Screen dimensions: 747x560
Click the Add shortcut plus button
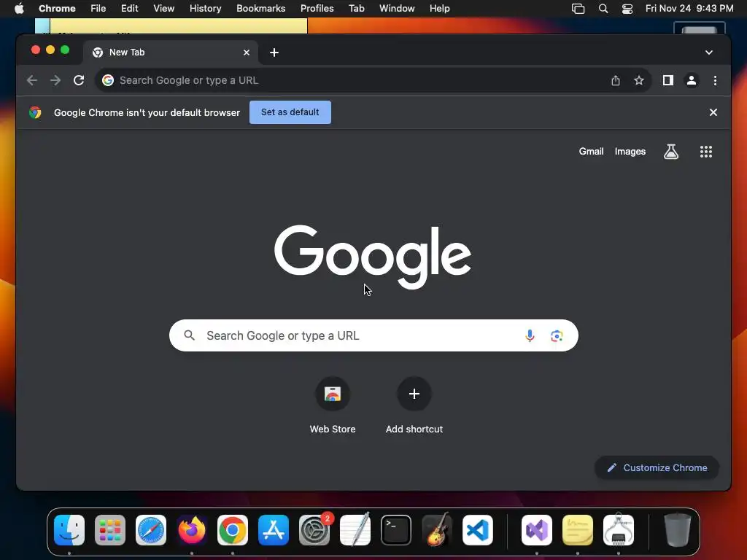tap(414, 394)
